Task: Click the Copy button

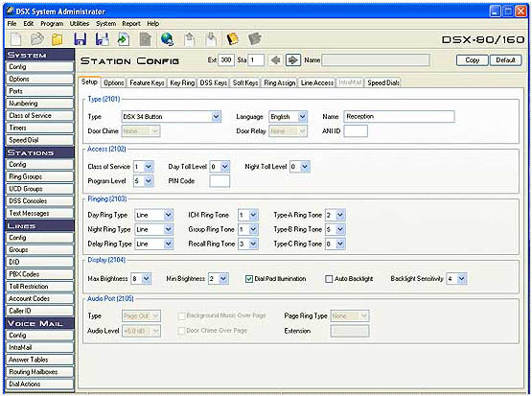Action: (472, 60)
